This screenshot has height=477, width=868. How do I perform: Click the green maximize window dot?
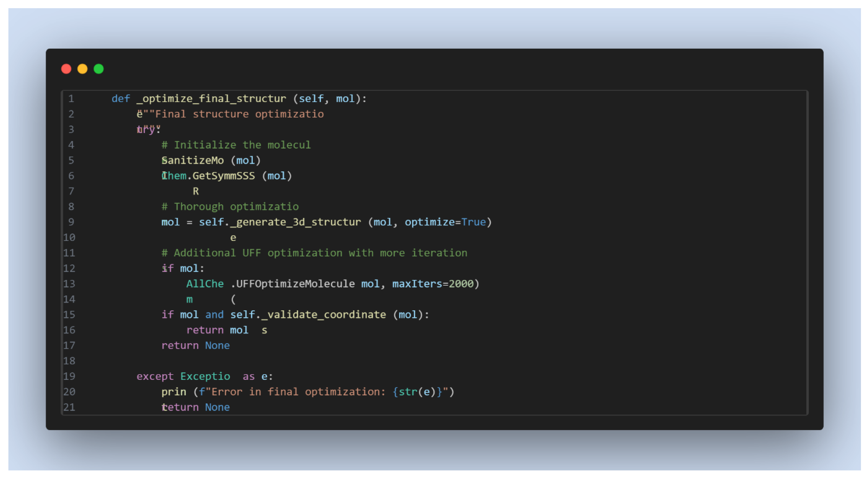(99, 69)
